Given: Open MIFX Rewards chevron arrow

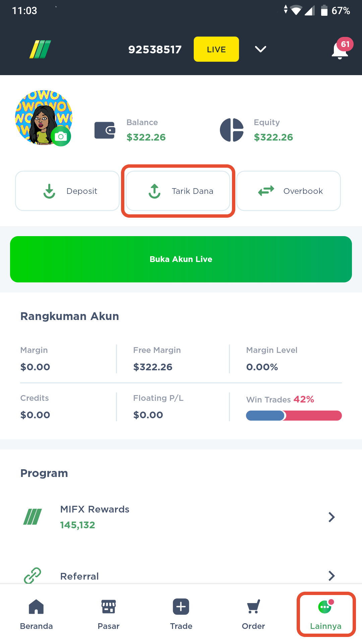Looking at the screenshot, I should tap(331, 517).
